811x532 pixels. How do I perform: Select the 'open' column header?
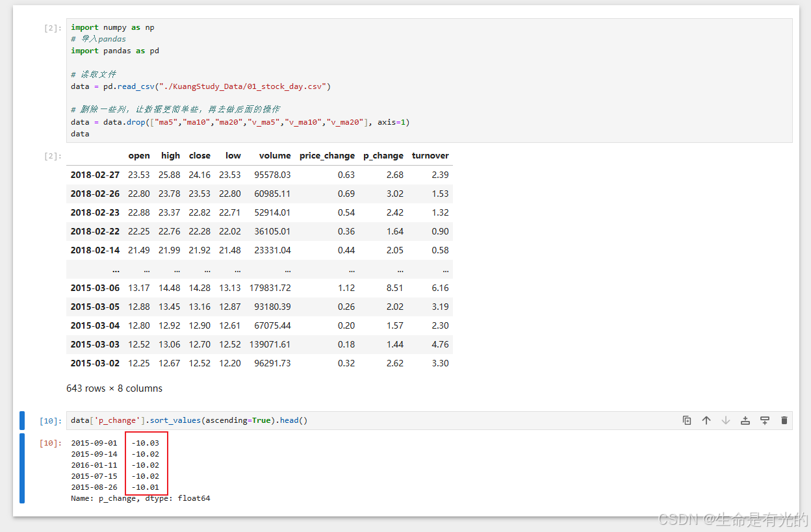coord(139,155)
